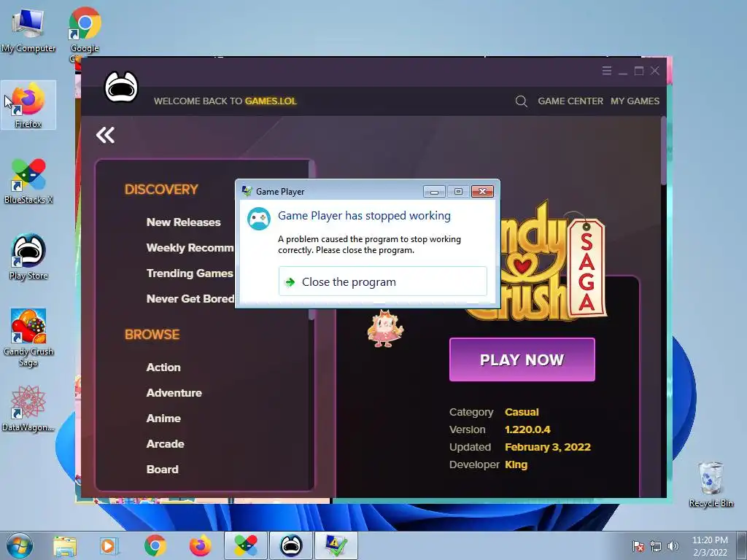Browse the Action category
The image size is (747, 560).
[x=163, y=367]
